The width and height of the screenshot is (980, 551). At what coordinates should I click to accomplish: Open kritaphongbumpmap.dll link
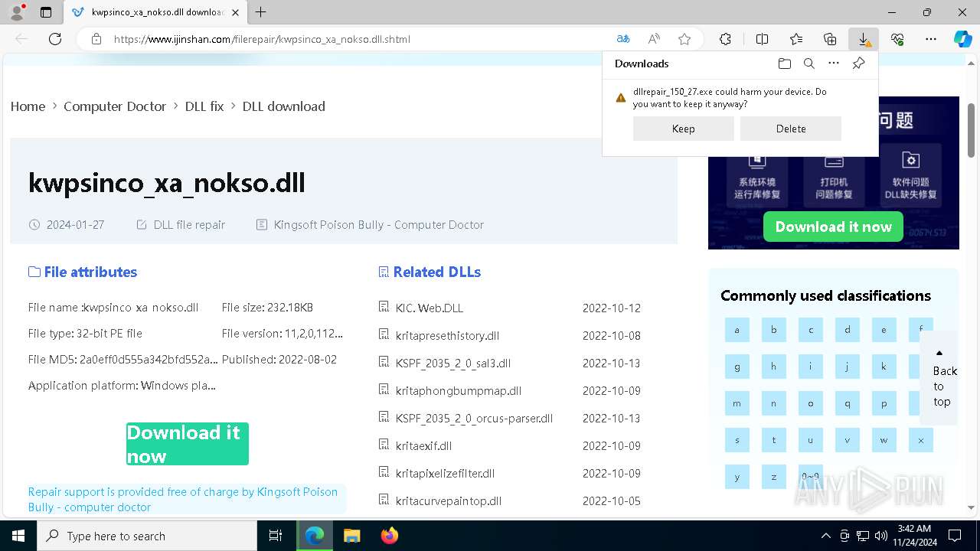click(459, 390)
